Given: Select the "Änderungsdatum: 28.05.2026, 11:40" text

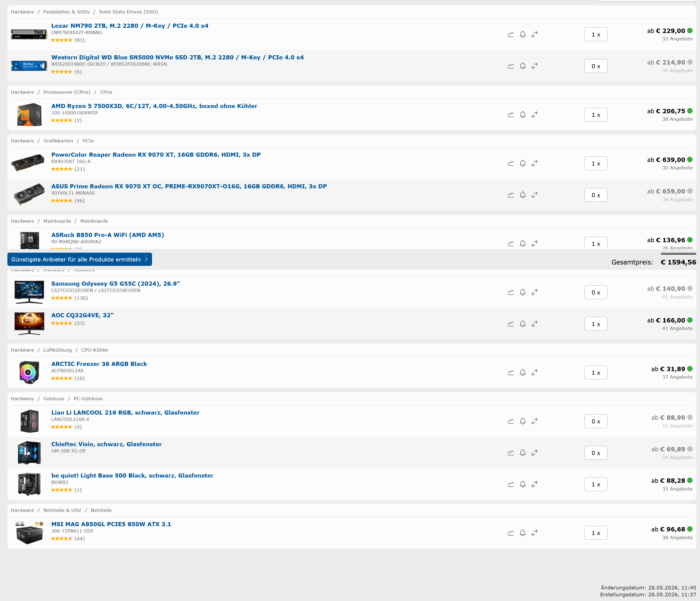Looking at the screenshot, I should click(648, 588).
